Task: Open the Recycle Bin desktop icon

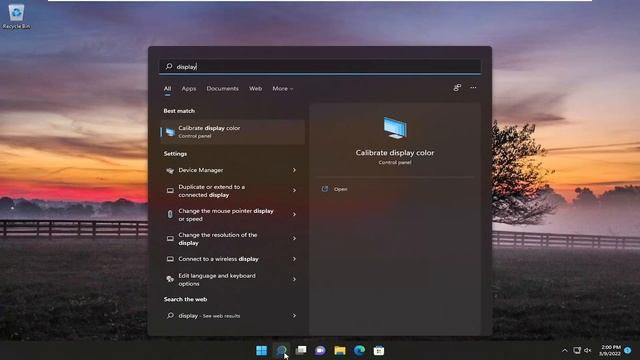Action: [16, 16]
